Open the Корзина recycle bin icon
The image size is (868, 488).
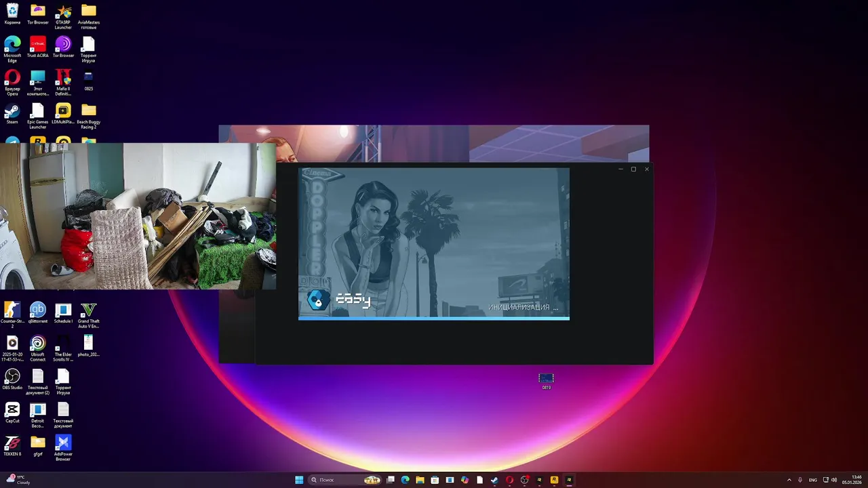point(12,14)
